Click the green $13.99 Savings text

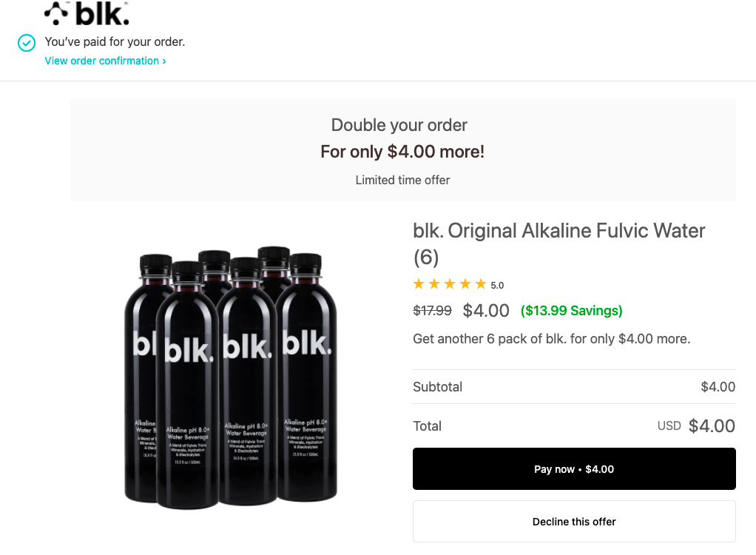572,311
